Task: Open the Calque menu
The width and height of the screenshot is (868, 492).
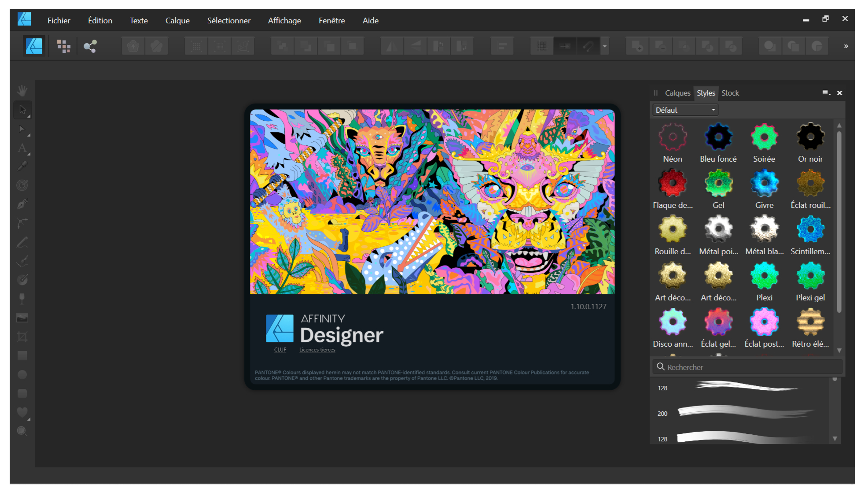Action: [177, 21]
